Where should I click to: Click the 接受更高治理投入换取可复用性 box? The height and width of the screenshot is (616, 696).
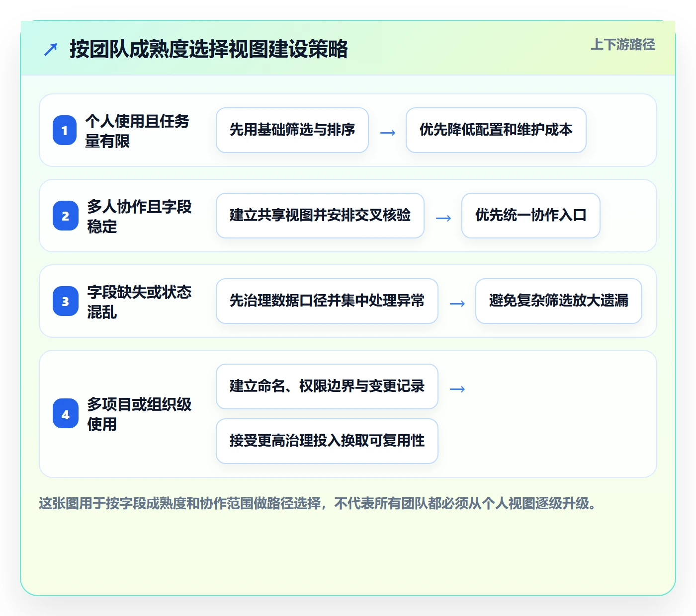pyautogui.click(x=327, y=441)
